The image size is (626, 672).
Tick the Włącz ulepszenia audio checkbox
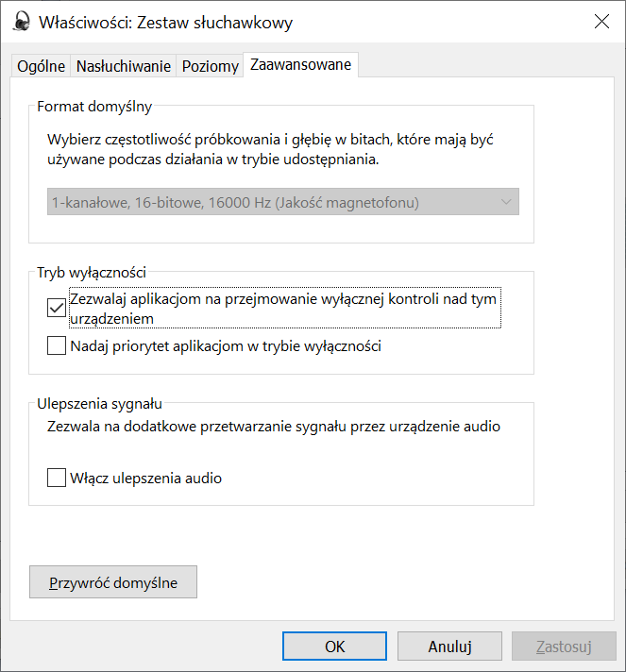coord(56,478)
